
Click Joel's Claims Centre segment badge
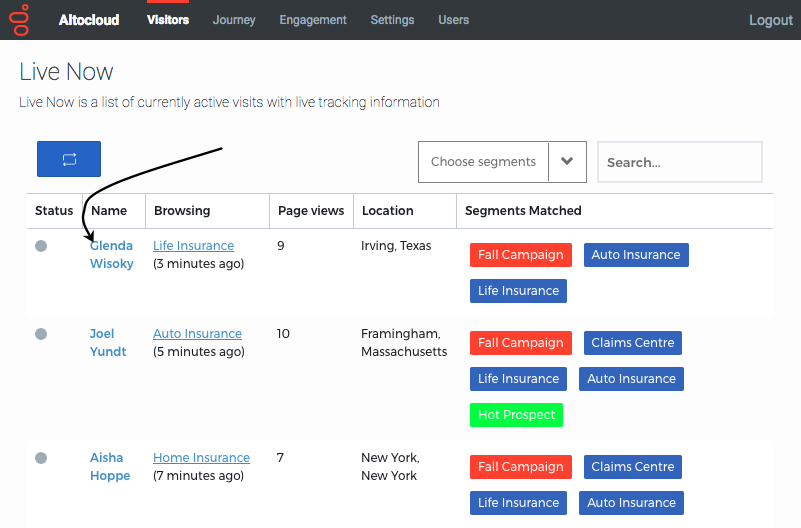pos(632,343)
